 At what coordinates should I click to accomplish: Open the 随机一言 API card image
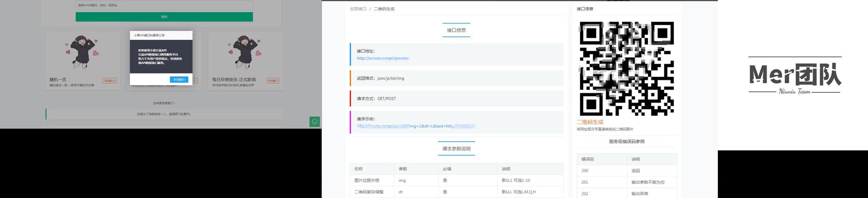pyautogui.click(x=83, y=52)
